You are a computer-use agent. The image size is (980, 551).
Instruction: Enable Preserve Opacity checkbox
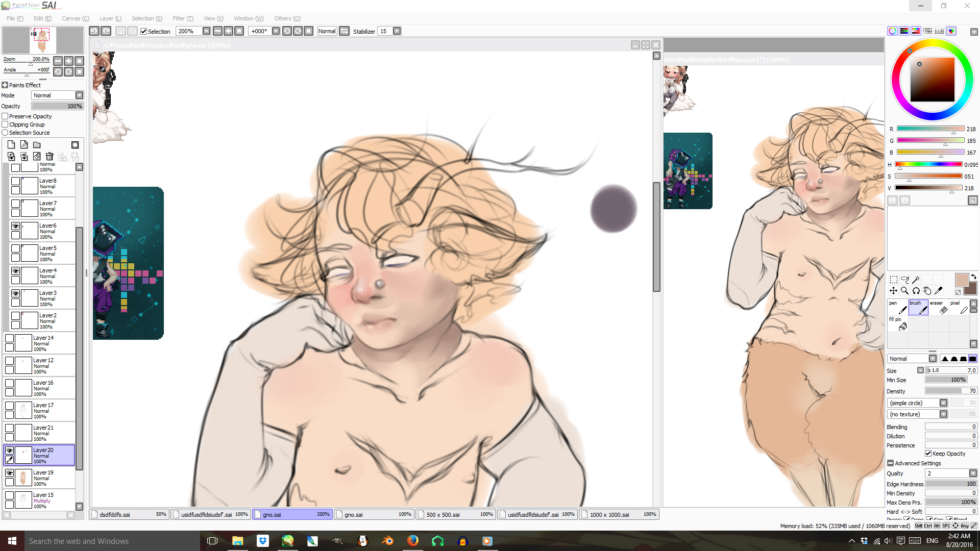tap(5, 116)
